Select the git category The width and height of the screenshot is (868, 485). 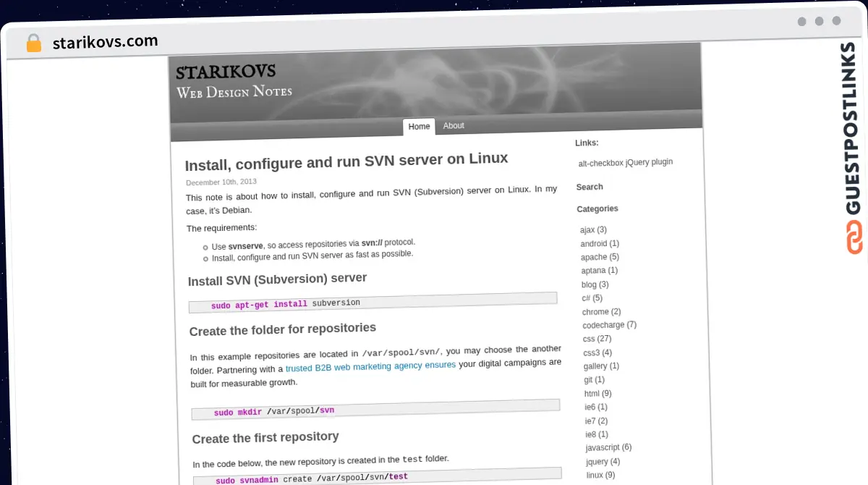coord(595,380)
